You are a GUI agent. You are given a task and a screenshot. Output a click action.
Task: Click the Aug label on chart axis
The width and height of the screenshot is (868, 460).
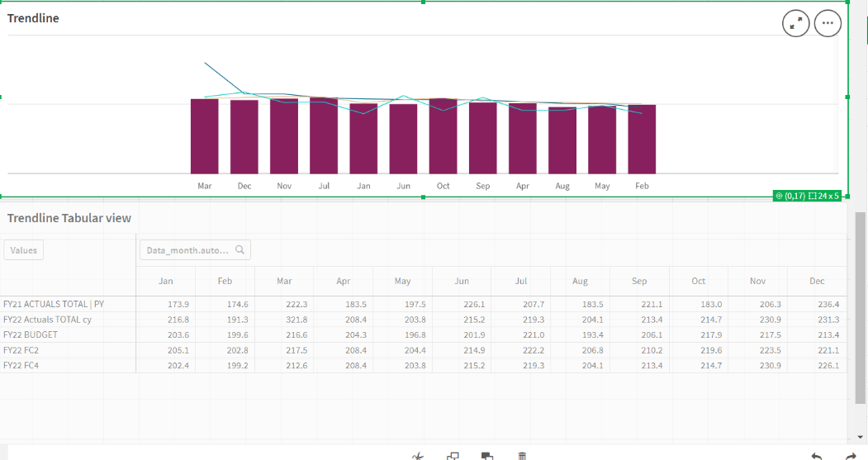(x=562, y=186)
